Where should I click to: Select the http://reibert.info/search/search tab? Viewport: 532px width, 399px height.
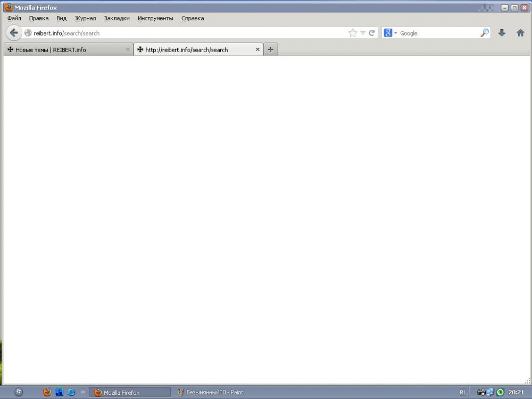[x=198, y=49]
